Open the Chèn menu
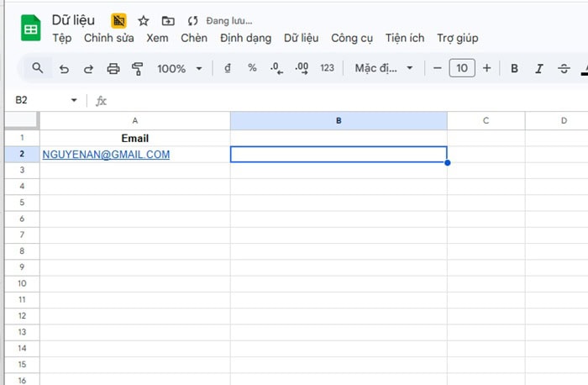588x385 pixels. click(194, 38)
